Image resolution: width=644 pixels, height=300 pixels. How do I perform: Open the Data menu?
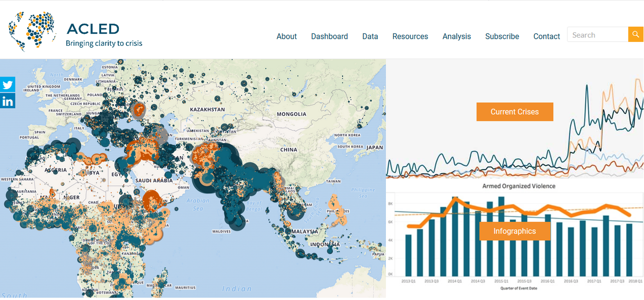click(370, 36)
